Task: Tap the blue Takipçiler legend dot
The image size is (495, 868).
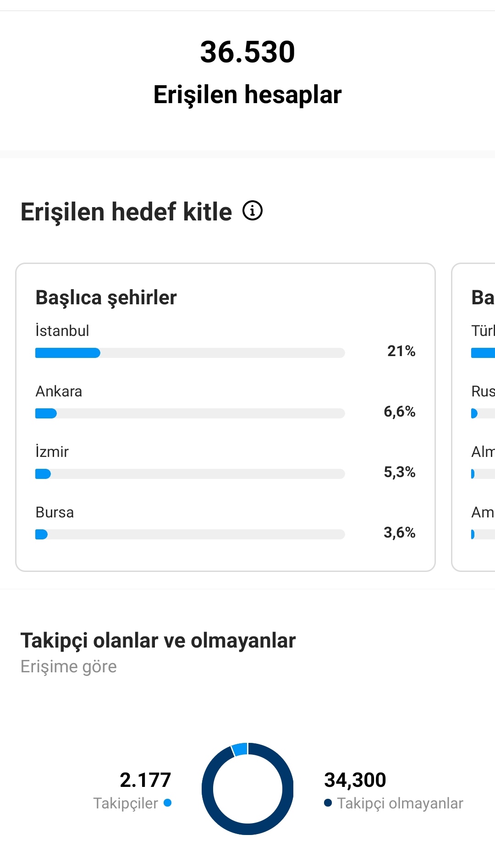Action: [167, 802]
